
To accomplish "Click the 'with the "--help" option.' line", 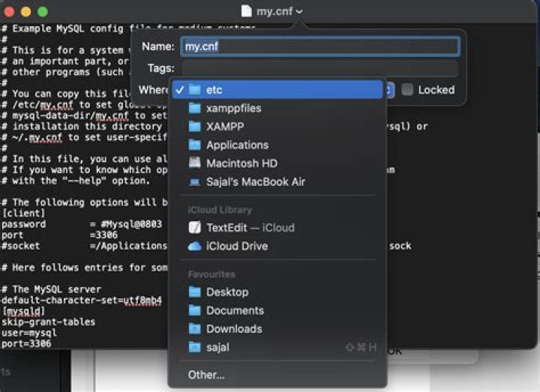I will coord(76,181).
